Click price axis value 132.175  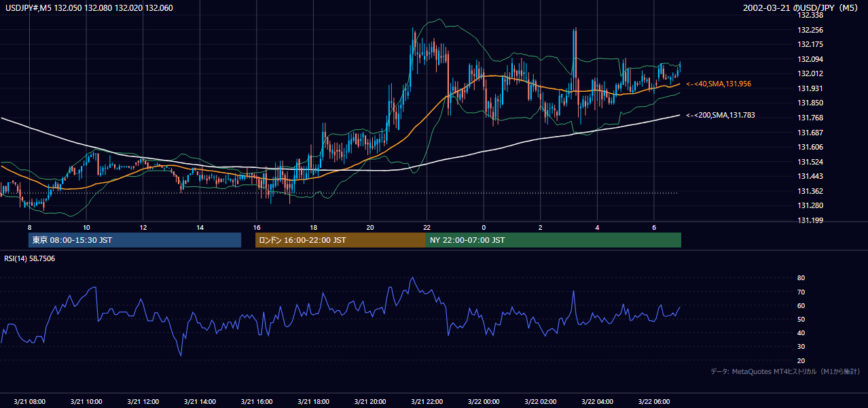(x=810, y=44)
